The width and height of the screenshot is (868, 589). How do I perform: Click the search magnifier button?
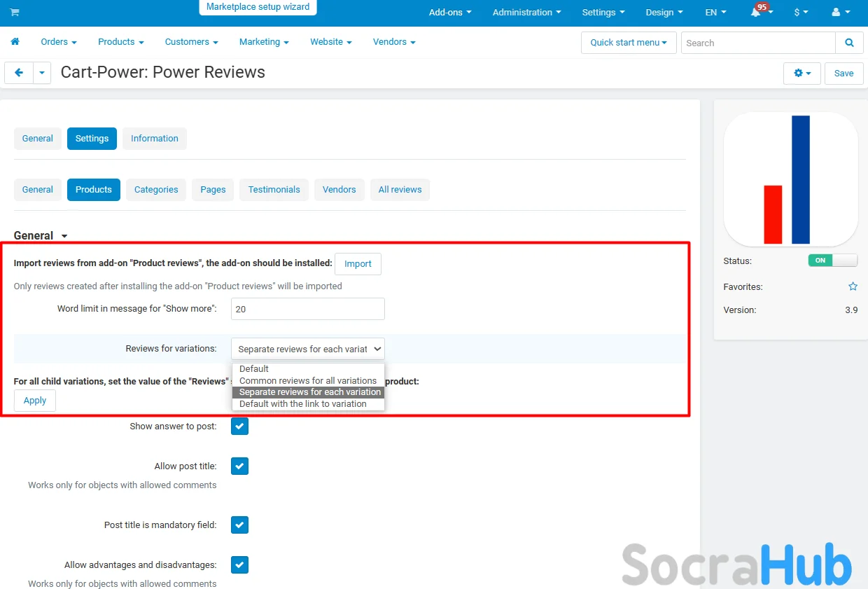pos(849,43)
